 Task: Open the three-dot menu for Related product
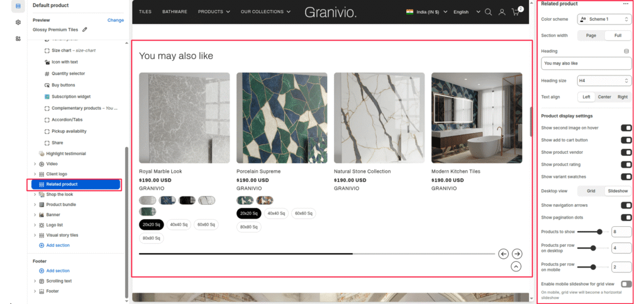[x=625, y=4]
